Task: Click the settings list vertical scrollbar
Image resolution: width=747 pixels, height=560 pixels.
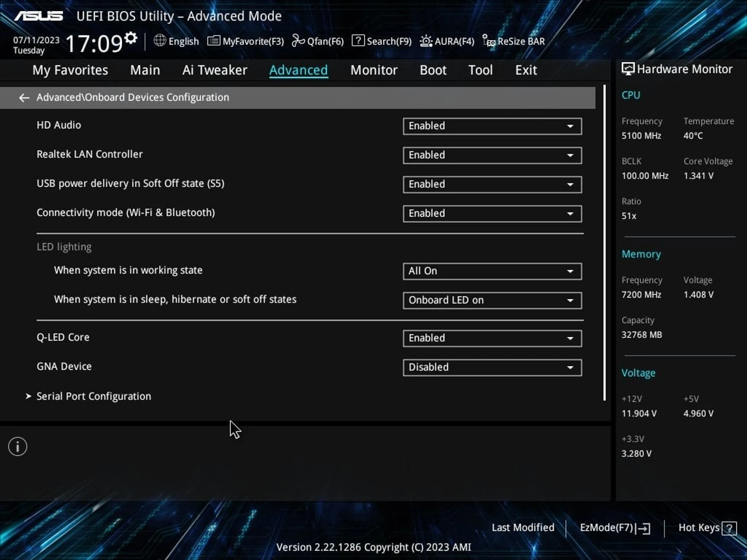Action: pyautogui.click(x=605, y=243)
